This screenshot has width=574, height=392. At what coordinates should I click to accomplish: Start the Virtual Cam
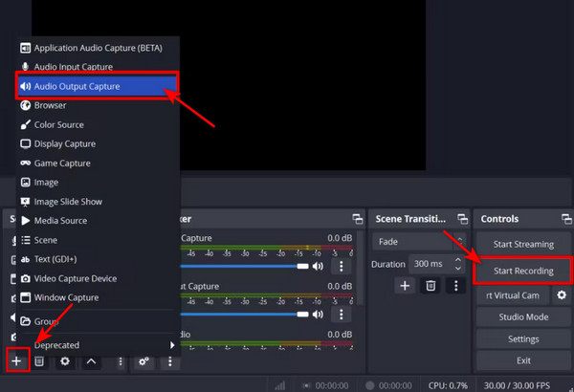(x=513, y=295)
